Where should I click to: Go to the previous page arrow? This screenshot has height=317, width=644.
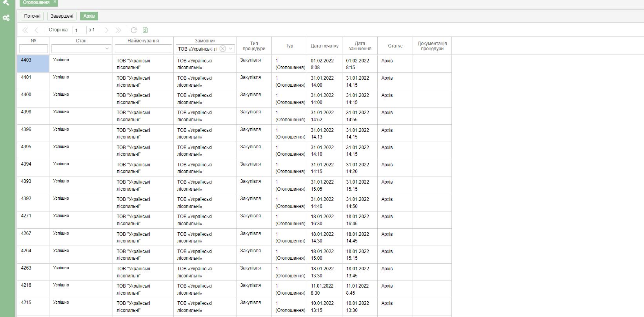click(x=36, y=30)
